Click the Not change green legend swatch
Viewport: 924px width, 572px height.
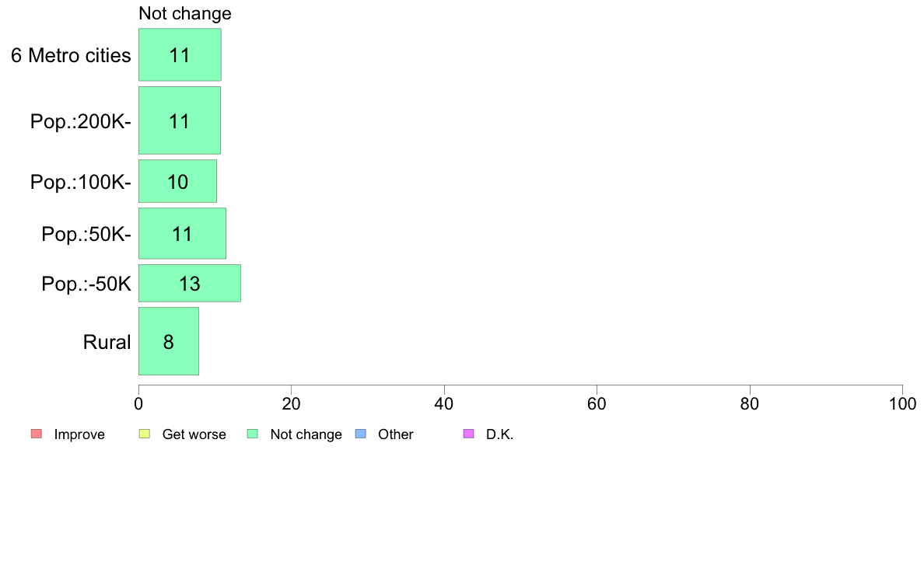click(x=252, y=434)
